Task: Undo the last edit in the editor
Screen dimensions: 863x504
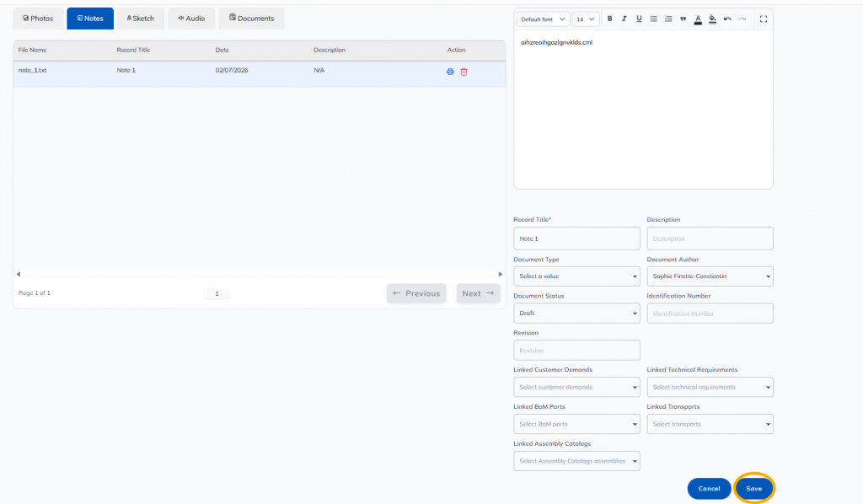Action: point(727,19)
